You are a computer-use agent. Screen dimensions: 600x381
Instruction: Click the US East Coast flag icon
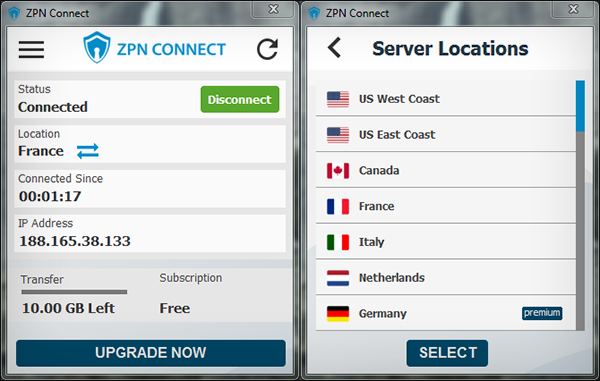tap(338, 135)
